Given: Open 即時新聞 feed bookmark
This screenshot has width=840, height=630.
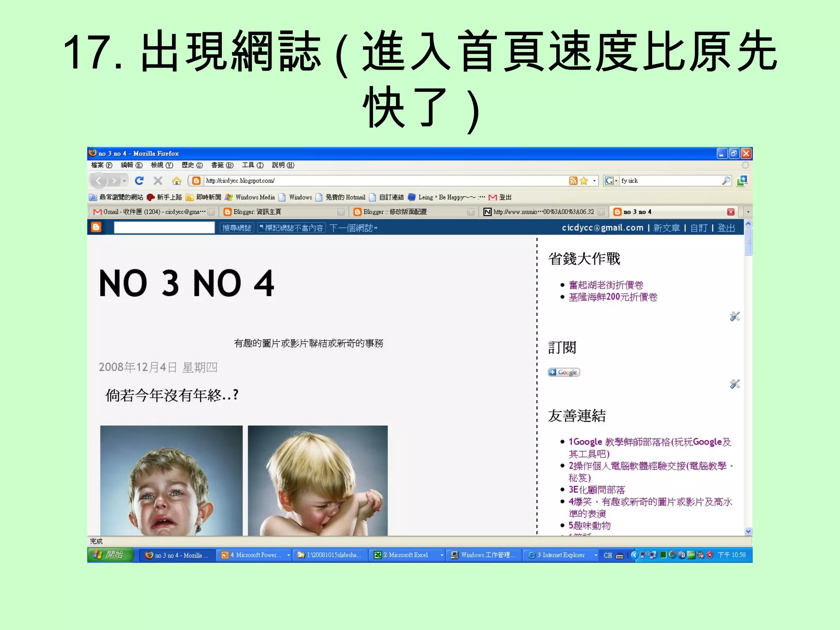Looking at the screenshot, I should [203, 197].
